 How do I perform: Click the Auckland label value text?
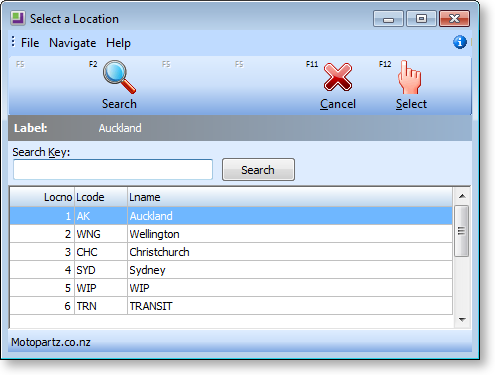120,128
